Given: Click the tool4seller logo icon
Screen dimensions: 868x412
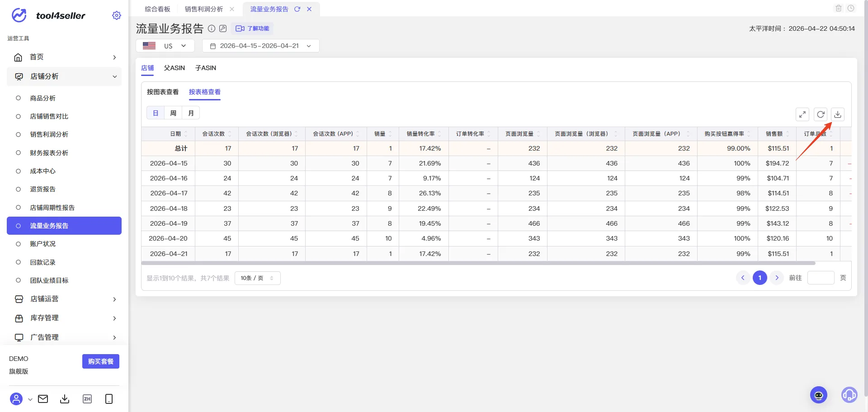Looking at the screenshot, I should pyautogui.click(x=19, y=15).
